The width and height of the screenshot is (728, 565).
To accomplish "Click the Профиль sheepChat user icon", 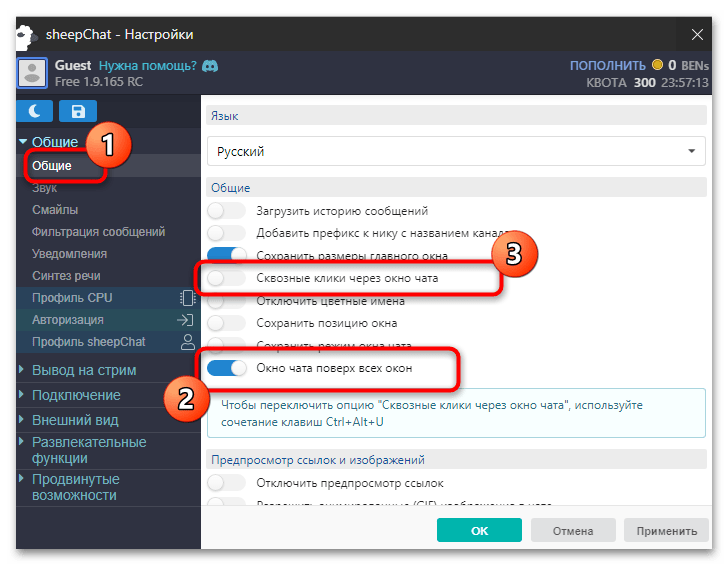I will tap(188, 342).
